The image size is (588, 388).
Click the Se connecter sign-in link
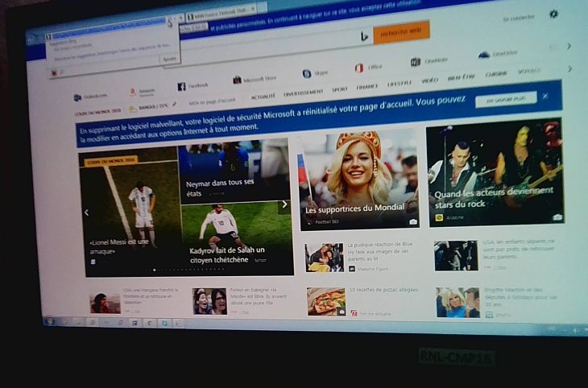coord(516,18)
